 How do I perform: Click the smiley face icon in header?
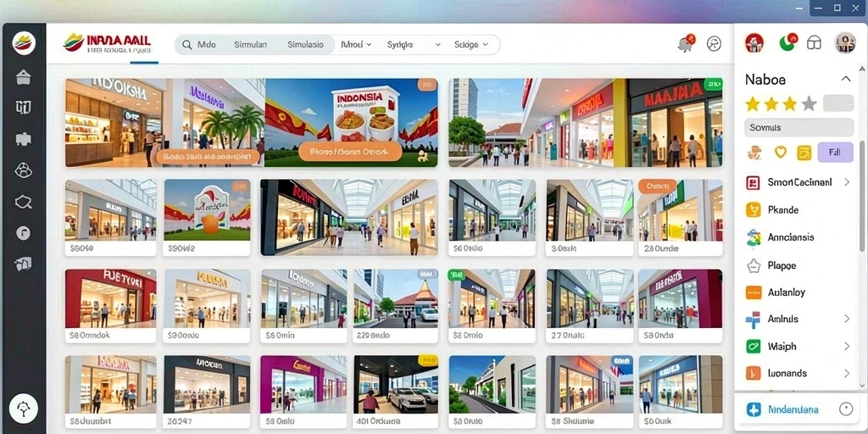(x=714, y=44)
